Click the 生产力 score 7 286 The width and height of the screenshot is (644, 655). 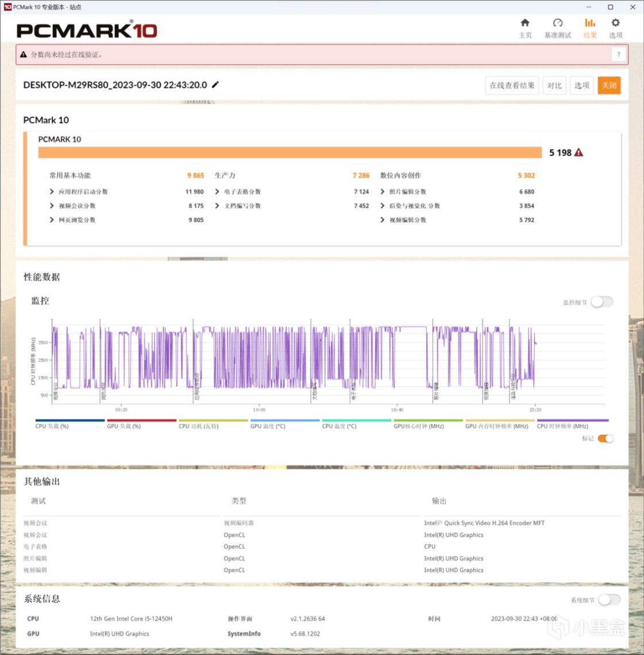pos(361,176)
